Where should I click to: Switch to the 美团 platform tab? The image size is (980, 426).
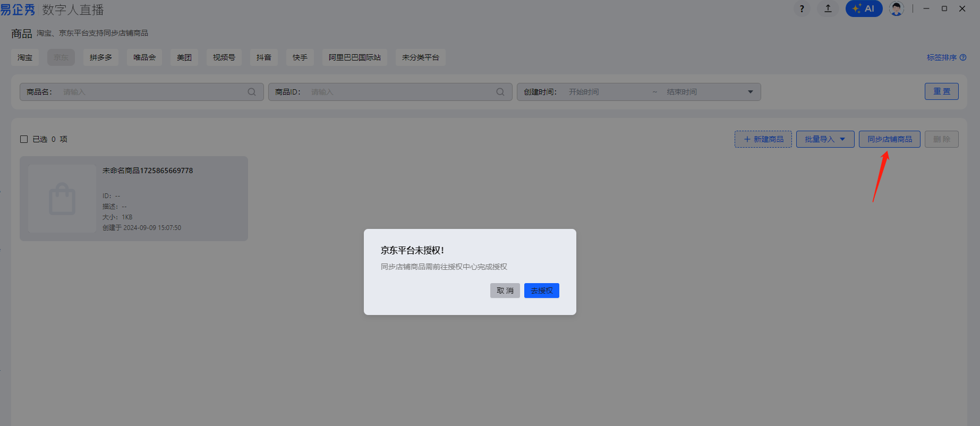pos(184,57)
